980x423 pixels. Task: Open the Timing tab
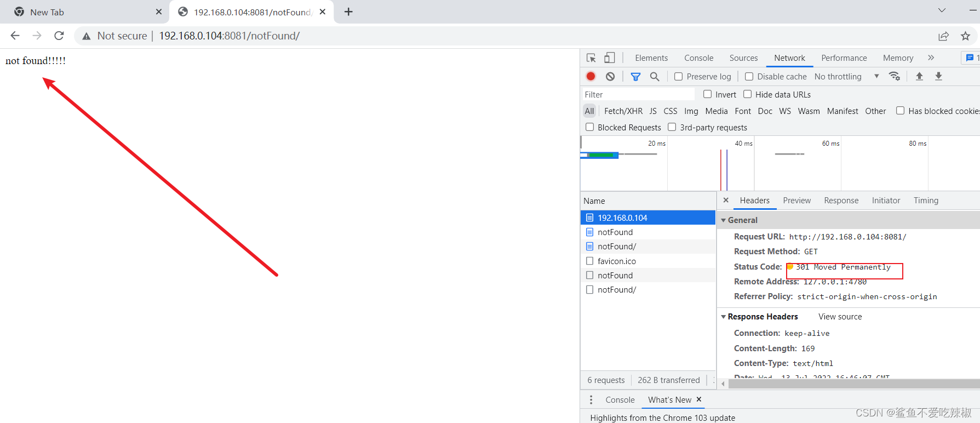pyautogui.click(x=926, y=201)
